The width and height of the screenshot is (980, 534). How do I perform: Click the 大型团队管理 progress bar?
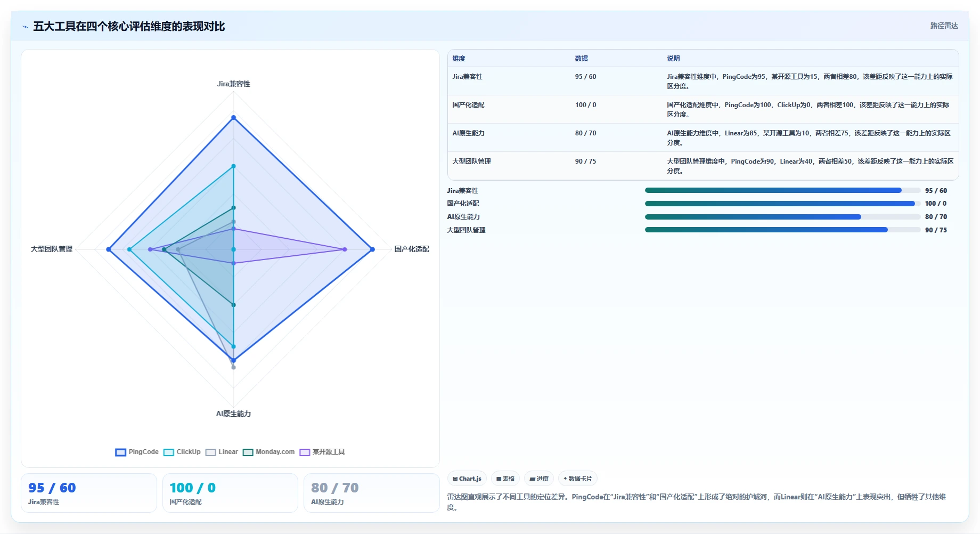782,230
